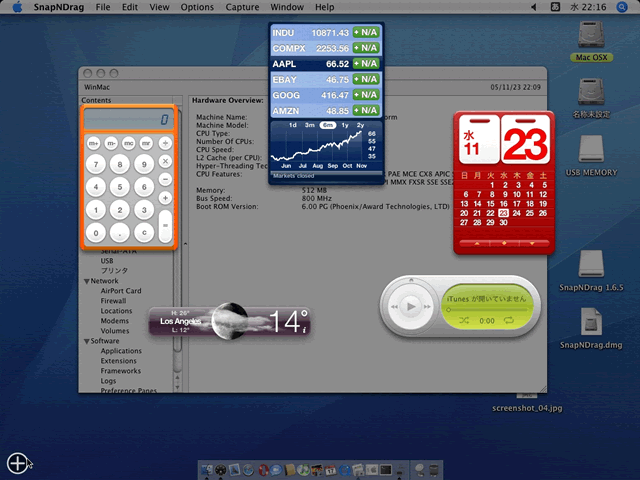The height and width of the screenshot is (480, 640).
Task: Select Firewall in System Profiler
Action: pyautogui.click(x=113, y=301)
